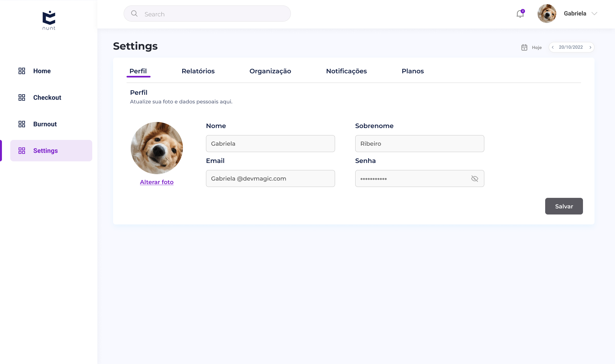Focus the Email input field
The image size is (615, 364).
[270, 178]
